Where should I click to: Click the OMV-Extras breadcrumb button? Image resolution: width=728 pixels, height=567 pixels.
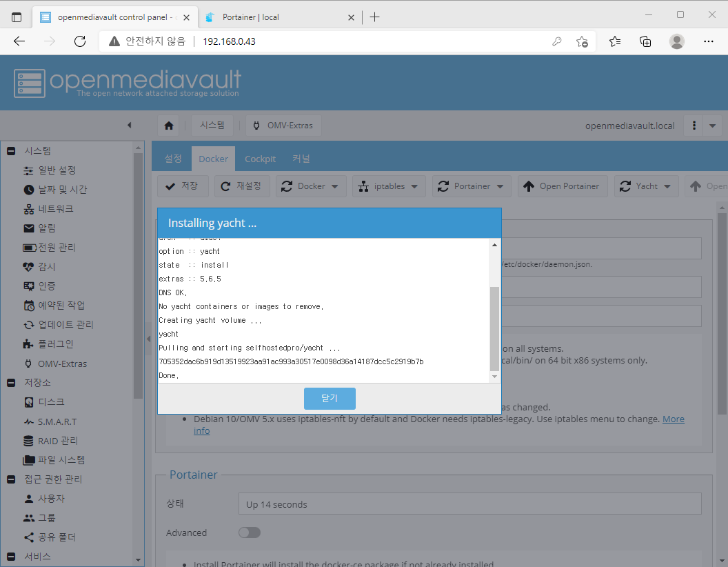[283, 126]
